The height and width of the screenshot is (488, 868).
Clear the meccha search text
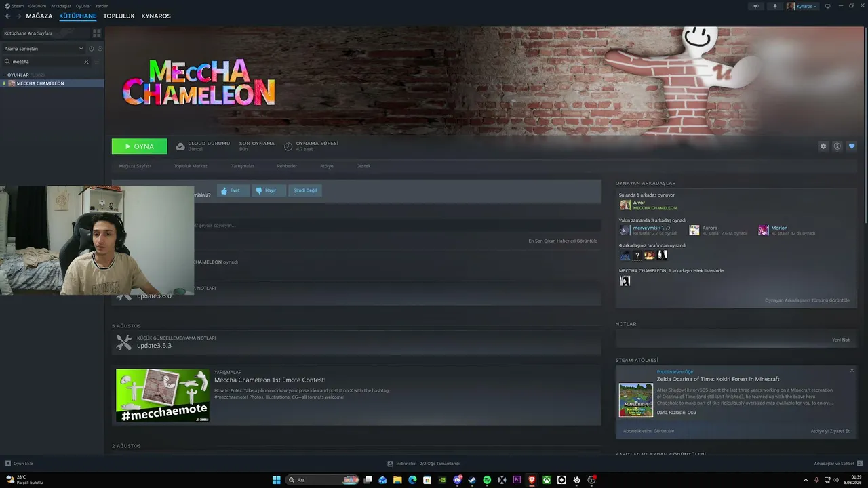(x=86, y=62)
